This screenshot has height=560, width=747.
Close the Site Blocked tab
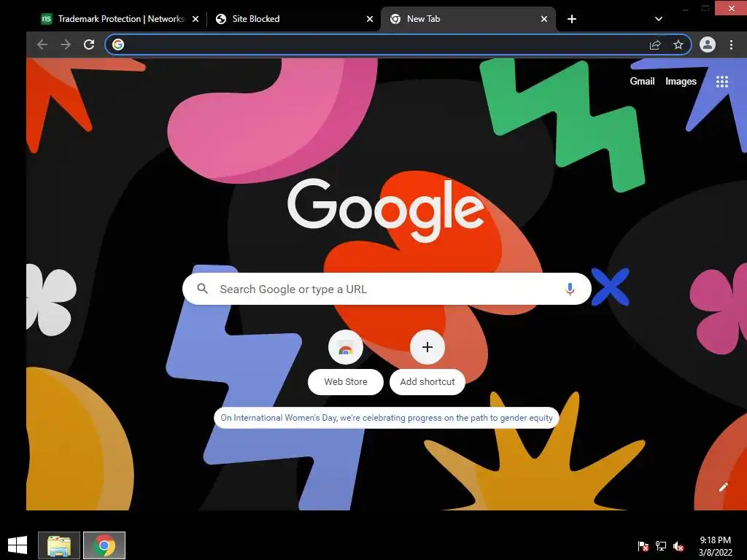click(x=370, y=19)
